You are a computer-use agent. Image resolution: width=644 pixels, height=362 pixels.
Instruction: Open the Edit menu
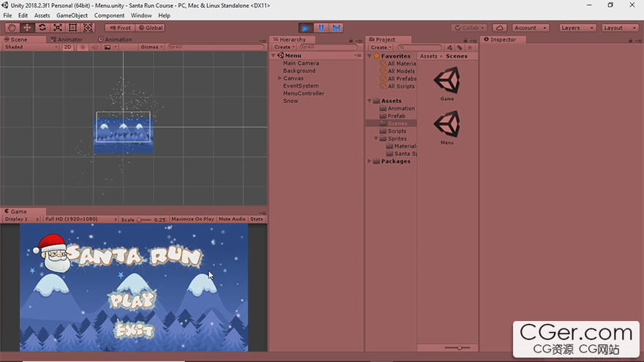[23, 15]
